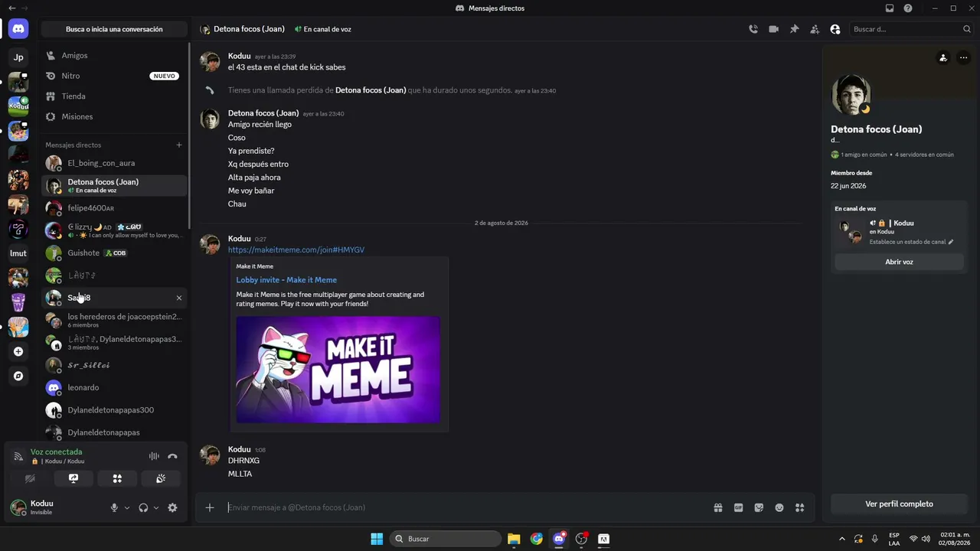Start a video call from the header
980x551 pixels.
point(773,29)
